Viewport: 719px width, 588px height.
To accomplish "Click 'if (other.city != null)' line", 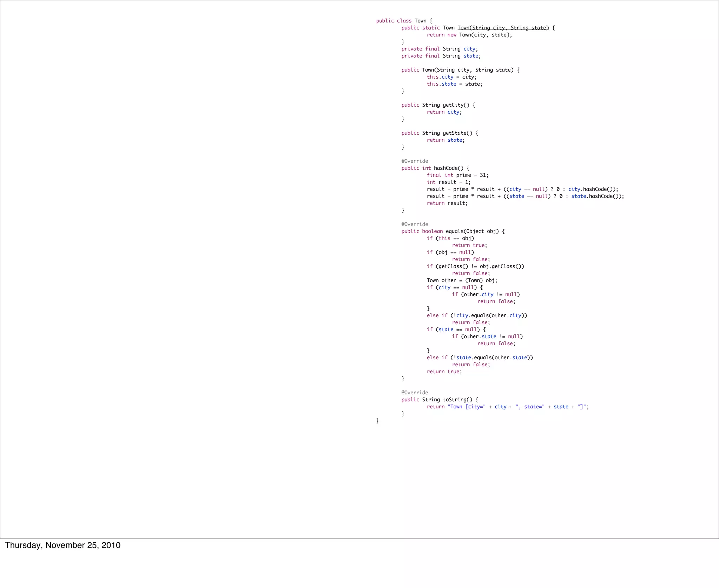I will pyautogui.click(x=486, y=295).
